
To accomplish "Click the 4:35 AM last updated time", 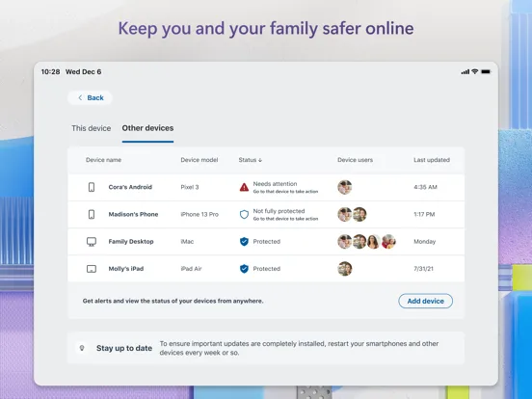I will pyautogui.click(x=425, y=187).
